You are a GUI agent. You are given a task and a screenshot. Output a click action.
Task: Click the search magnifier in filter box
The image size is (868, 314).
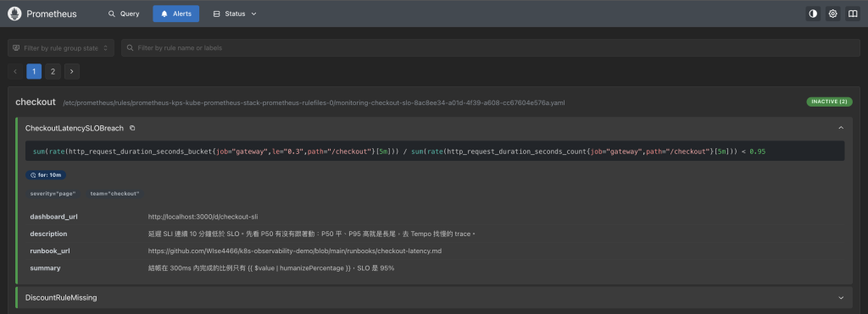click(x=130, y=48)
